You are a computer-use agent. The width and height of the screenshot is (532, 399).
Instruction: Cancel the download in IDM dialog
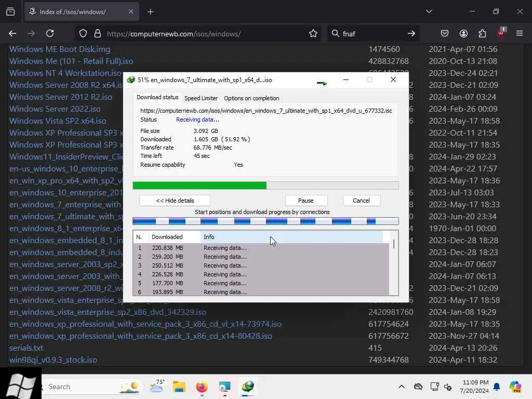tap(361, 201)
